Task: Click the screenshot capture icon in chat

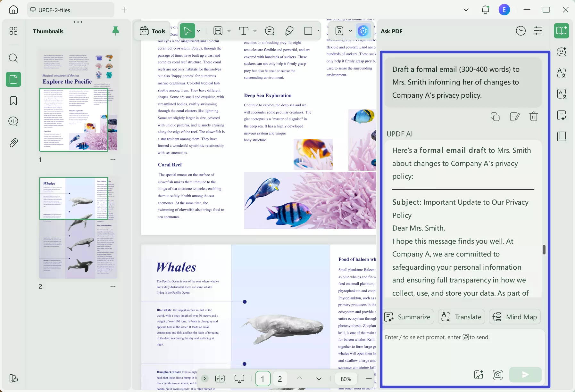Action: coord(497,374)
